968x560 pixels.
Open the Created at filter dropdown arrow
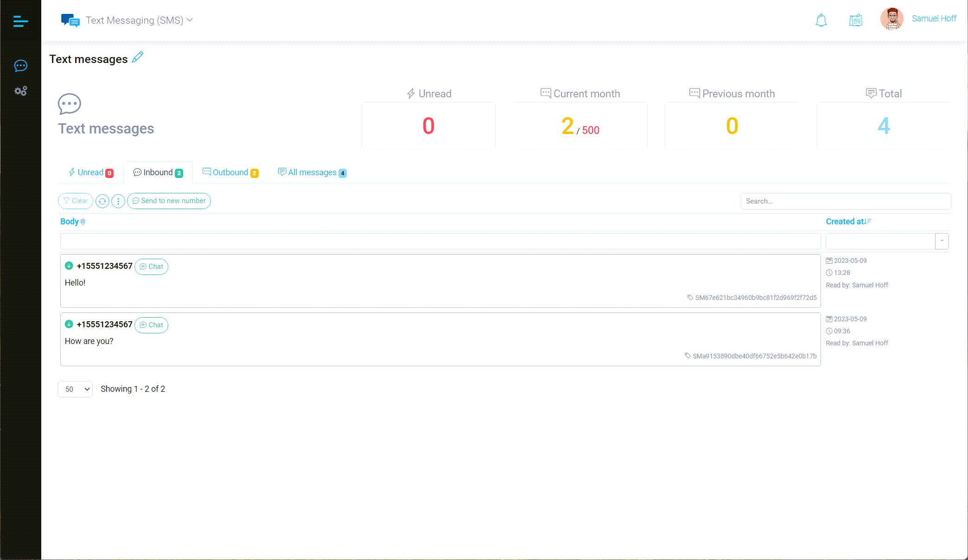[x=942, y=241]
